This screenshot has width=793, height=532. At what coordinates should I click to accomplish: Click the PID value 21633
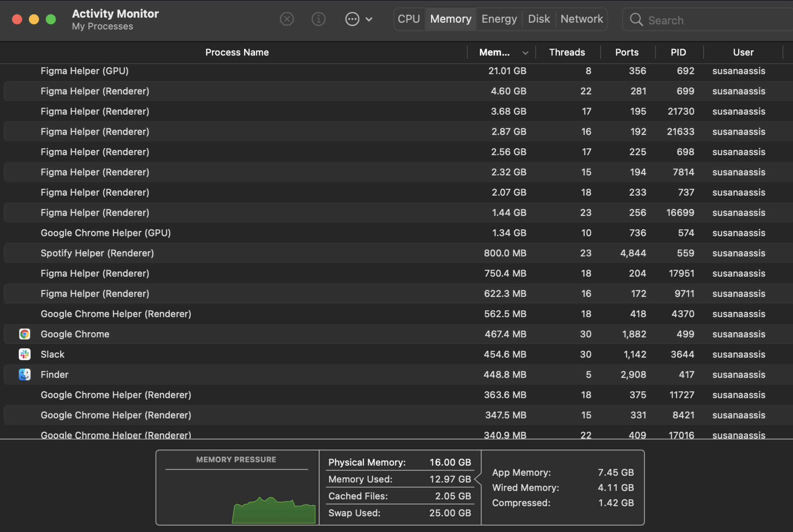pos(680,132)
